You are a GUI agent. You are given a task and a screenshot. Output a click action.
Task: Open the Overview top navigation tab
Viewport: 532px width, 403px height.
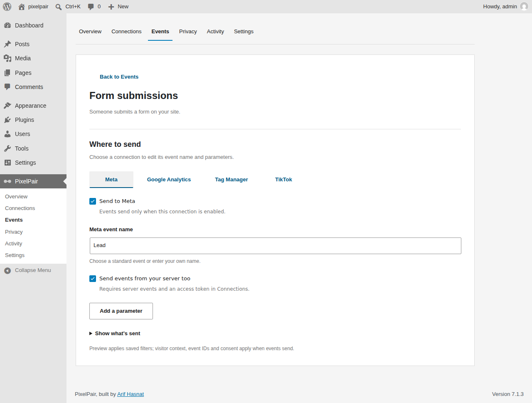click(90, 32)
